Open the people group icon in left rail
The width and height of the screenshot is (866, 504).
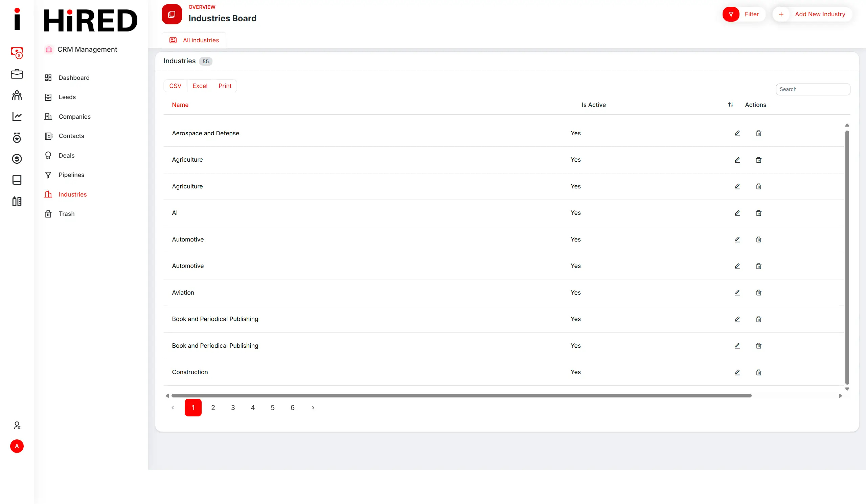coord(17,95)
